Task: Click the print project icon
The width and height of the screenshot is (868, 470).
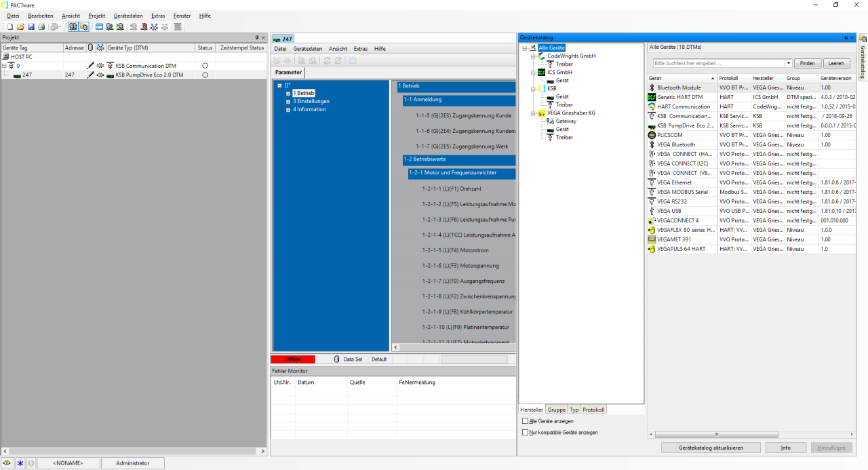Action: [x=41, y=26]
